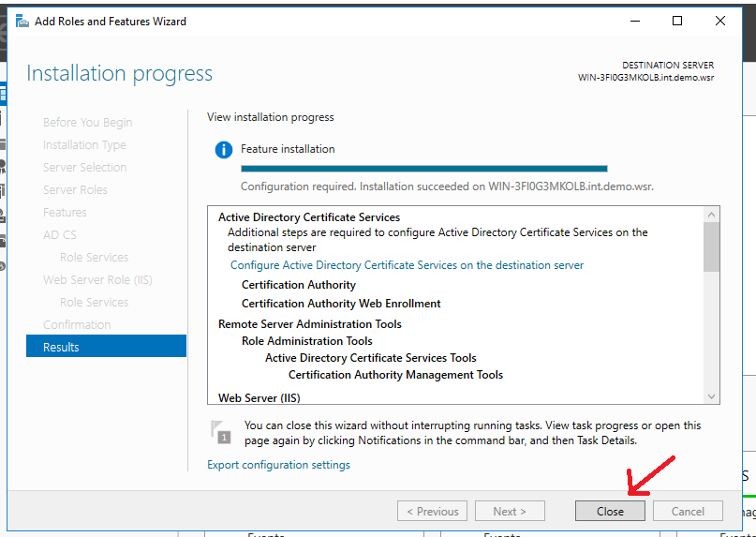Click the blue feature installation info icon
This screenshot has width=756, height=537.
coord(224,150)
